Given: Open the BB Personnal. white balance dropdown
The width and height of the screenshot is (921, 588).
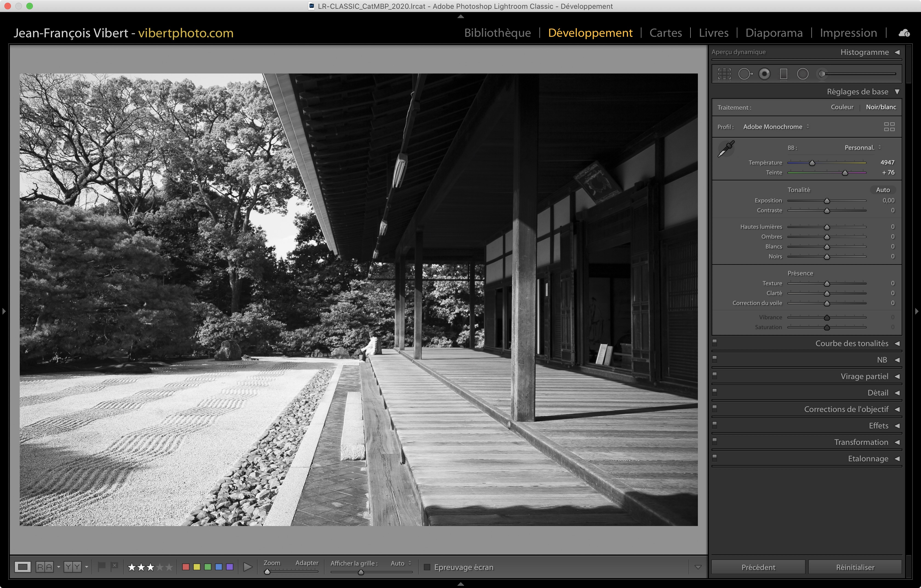Looking at the screenshot, I should tap(862, 148).
